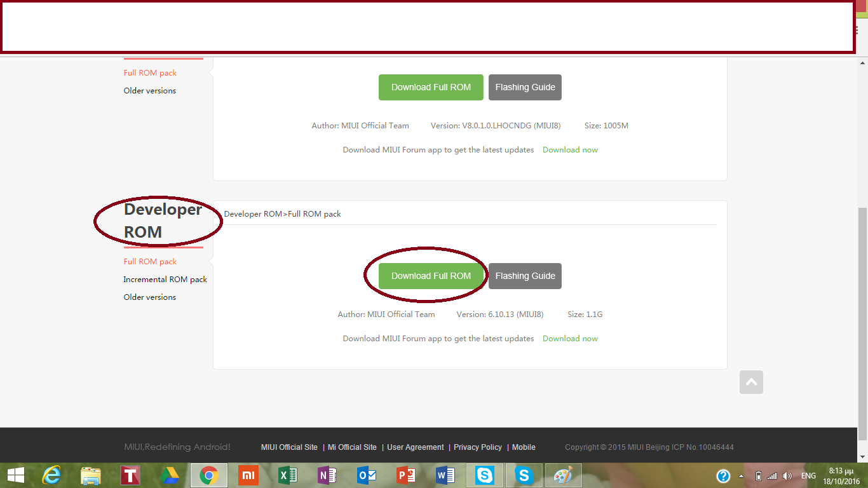Open the Windows Start menu
This screenshot has height=488, width=868.
[x=15, y=475]
